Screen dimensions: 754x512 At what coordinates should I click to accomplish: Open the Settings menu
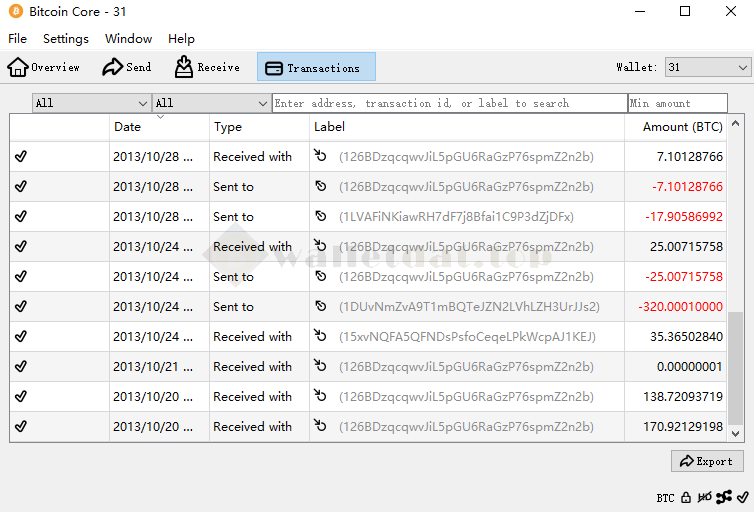65,39
